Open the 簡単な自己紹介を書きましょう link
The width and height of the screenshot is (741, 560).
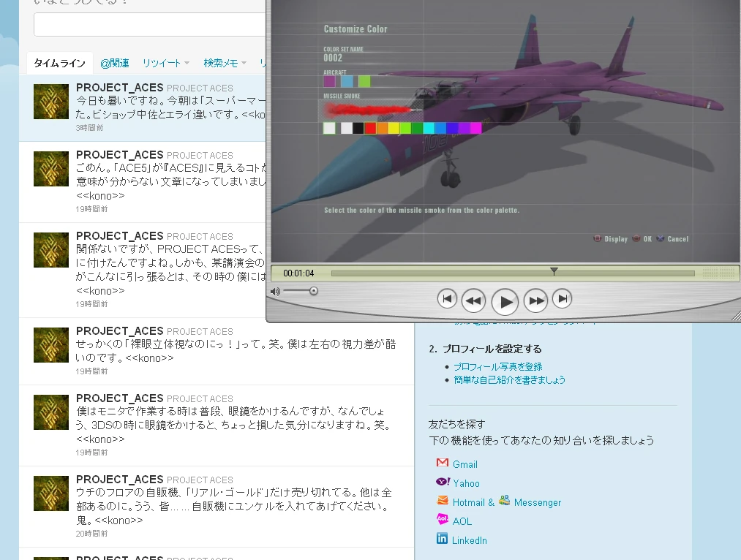coord(509,379)
